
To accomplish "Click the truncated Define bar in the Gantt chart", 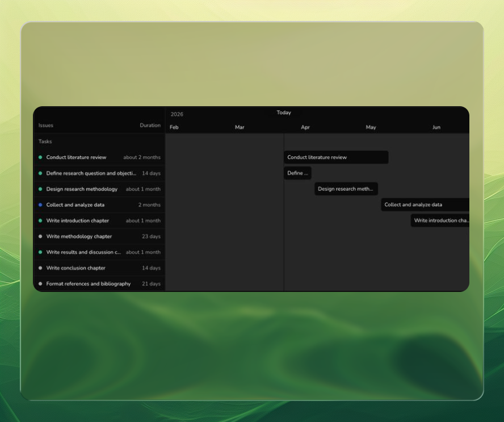I will click(x=297, y=173).
